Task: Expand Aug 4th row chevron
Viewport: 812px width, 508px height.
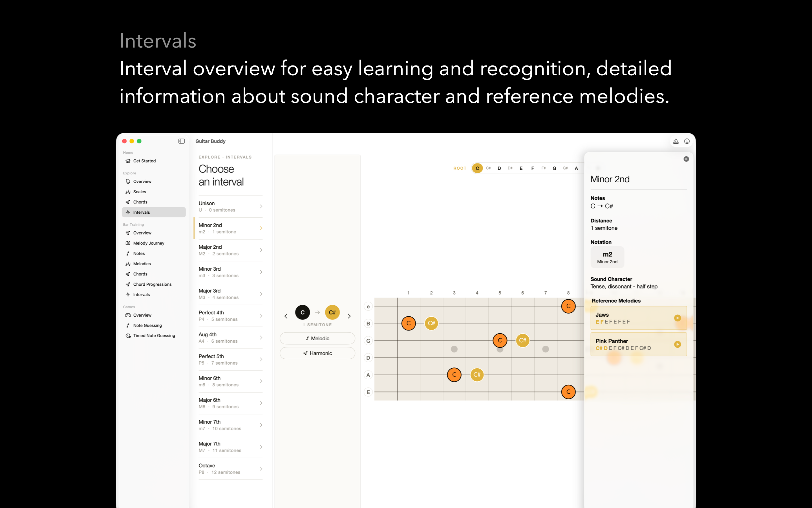Action: 261,338
